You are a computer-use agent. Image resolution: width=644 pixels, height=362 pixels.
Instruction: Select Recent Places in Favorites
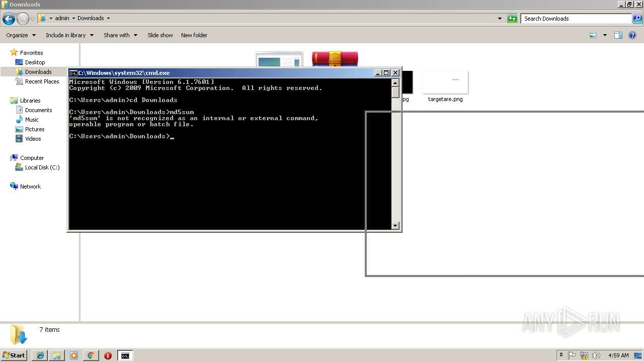pyautogui.click(x=42, y=81)
